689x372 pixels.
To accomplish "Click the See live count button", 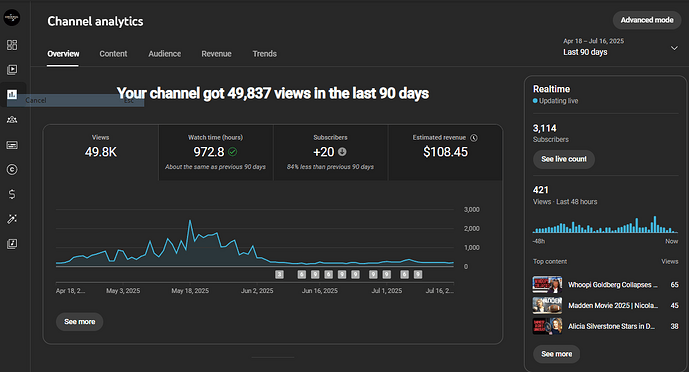I will pyautogui.click(x=564, y=159).
